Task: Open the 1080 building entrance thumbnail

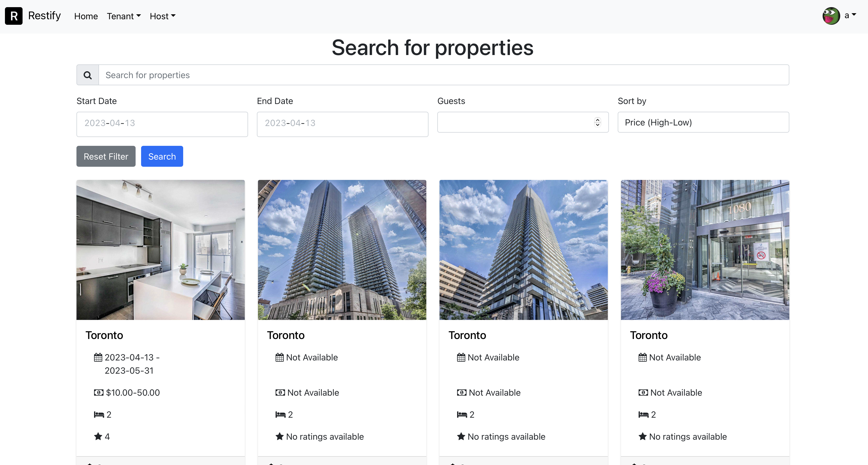Action: tap(705, 250)
